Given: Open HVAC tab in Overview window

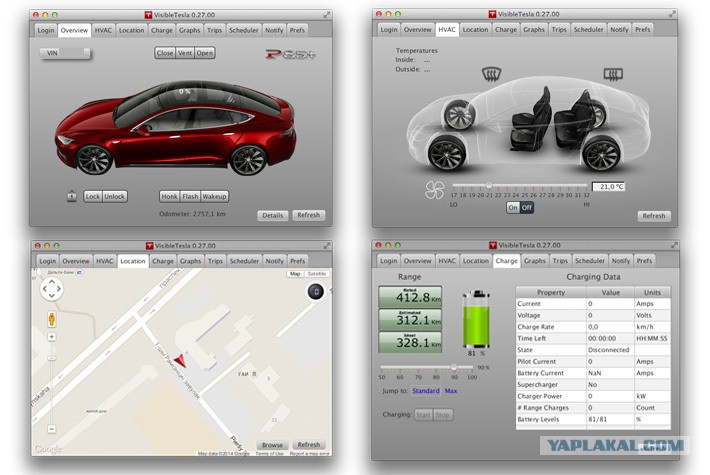Looking at the screenshot, I should click(103, 30).
